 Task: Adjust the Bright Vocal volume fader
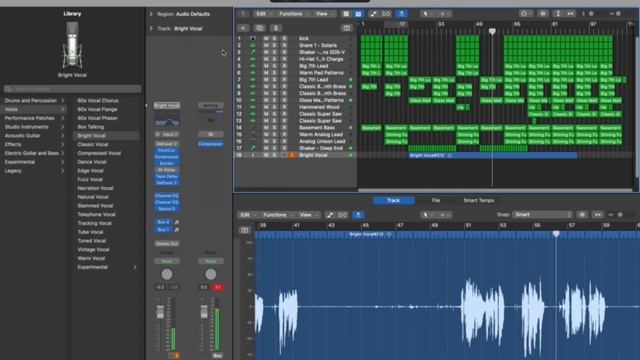coord(160,312)
